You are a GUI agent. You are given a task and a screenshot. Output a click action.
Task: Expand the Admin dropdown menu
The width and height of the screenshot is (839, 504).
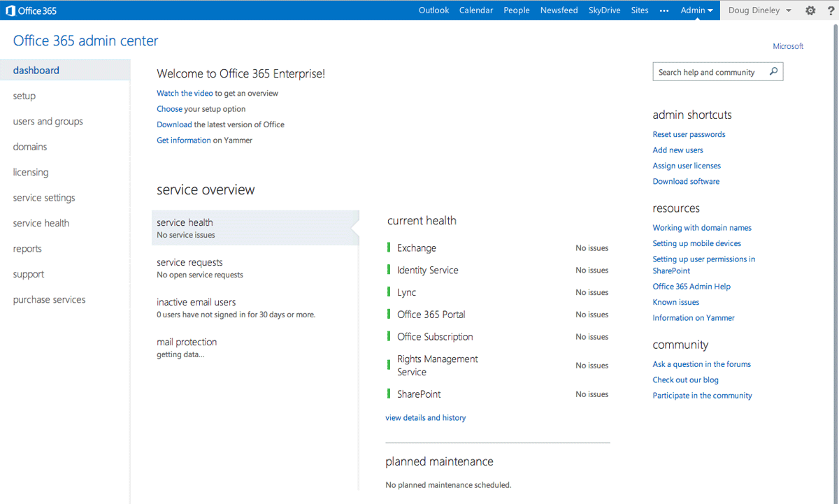tap(696, 10)
